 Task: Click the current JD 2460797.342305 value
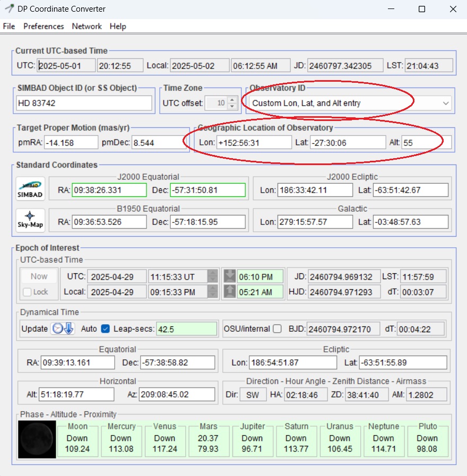(345, 66)
